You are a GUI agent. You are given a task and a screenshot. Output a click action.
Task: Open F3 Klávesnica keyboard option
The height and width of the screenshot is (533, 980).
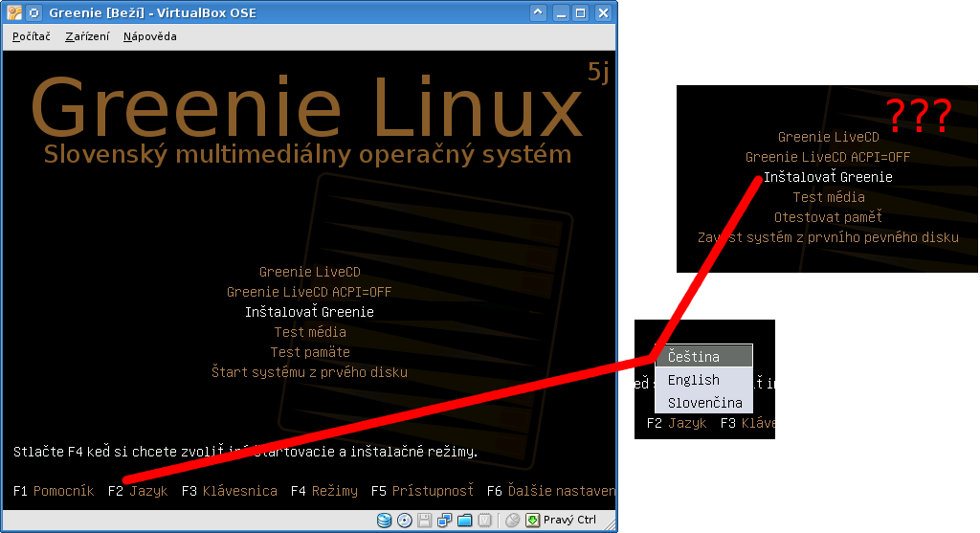pyautogui.click(x=230, y=491)
